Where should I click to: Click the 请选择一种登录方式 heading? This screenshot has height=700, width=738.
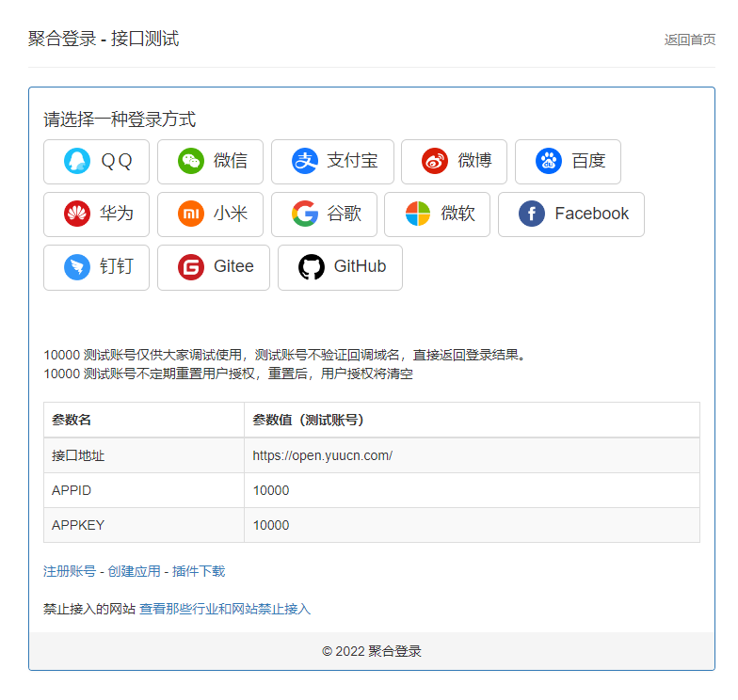coord(120,119)
